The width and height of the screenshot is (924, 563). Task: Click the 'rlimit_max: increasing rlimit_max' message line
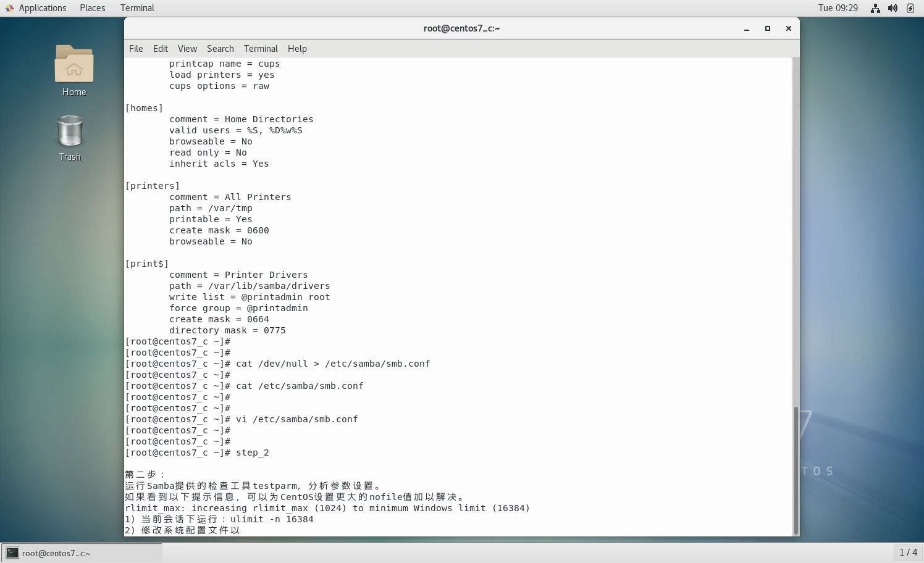tap(327, 508)
